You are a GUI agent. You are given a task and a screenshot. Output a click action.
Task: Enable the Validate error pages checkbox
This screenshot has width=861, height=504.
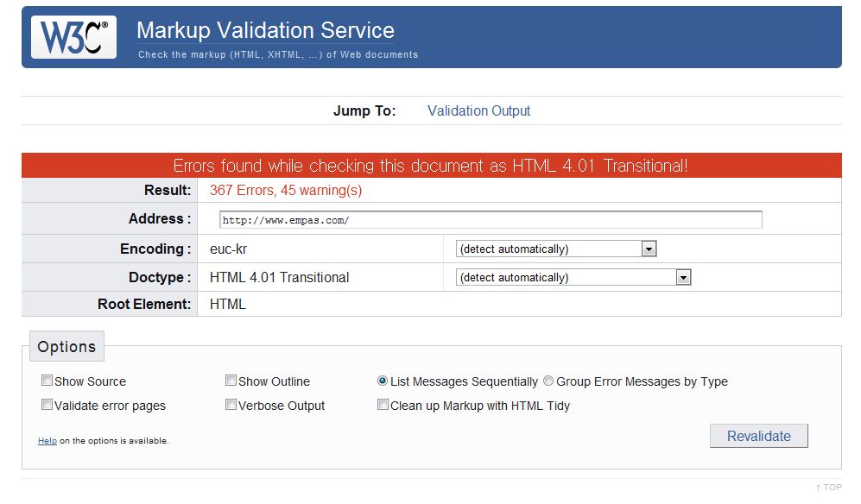click(x=47, y=405)
